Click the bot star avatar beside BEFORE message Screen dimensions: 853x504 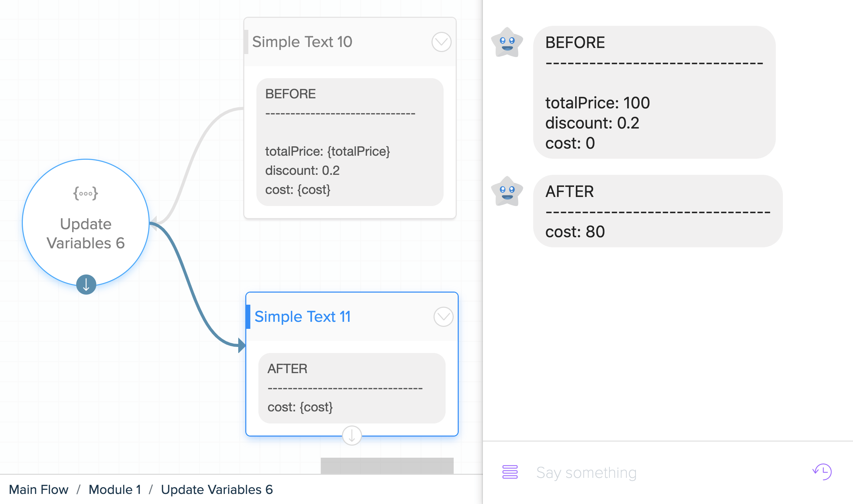pos(507,43)
